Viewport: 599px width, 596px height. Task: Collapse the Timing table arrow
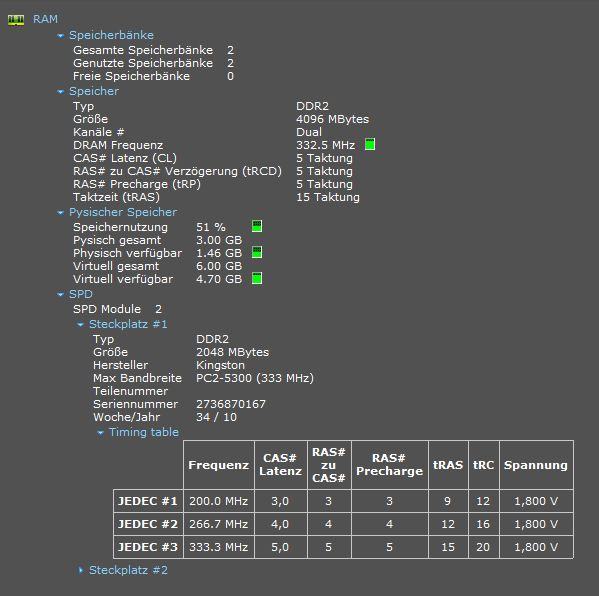click(100, 433)
